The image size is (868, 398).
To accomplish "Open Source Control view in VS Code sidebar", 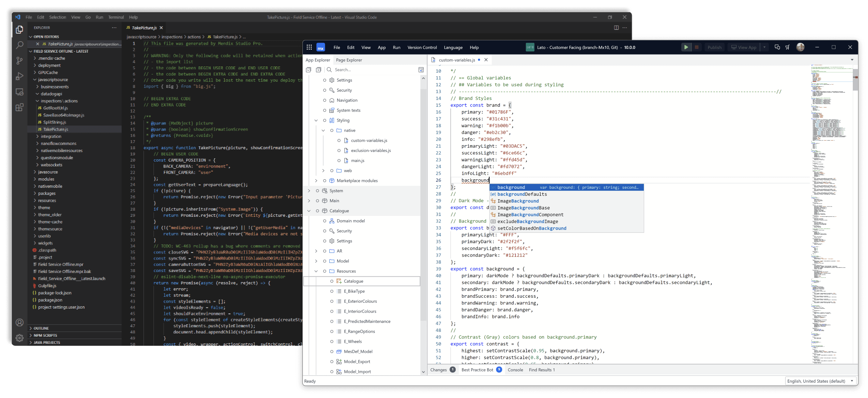I will pos(19,61).
